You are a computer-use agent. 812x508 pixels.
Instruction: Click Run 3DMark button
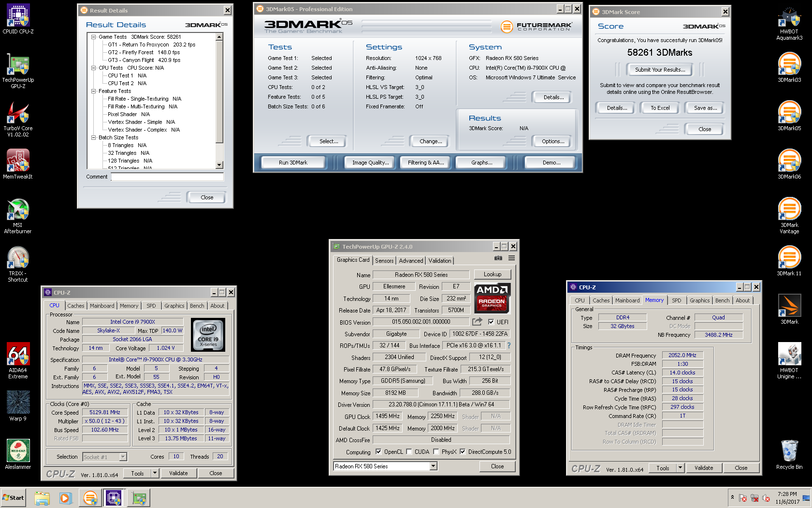293,163
